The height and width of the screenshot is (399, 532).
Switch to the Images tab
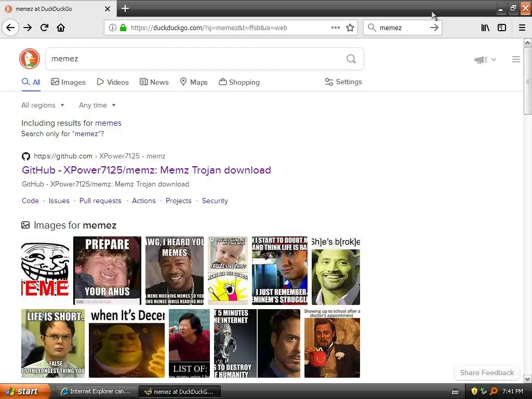[x=68, y=82]
